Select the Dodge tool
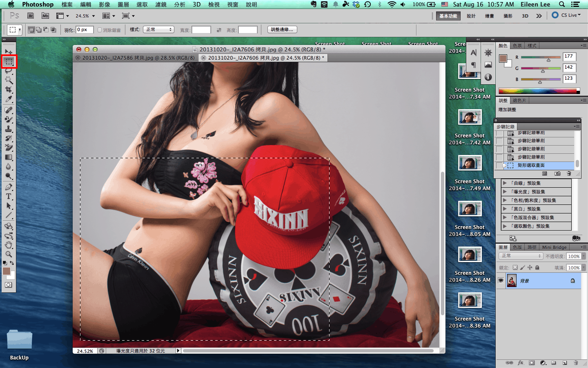Viewport: 588px width, 368px height. point(9,176)
